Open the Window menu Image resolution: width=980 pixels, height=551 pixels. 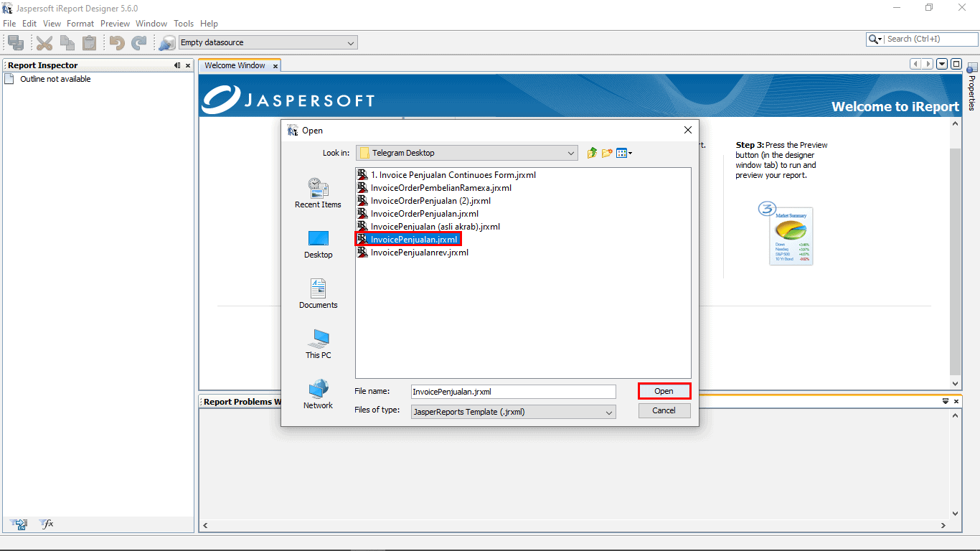pyautogui.click(x=151, y=24)
